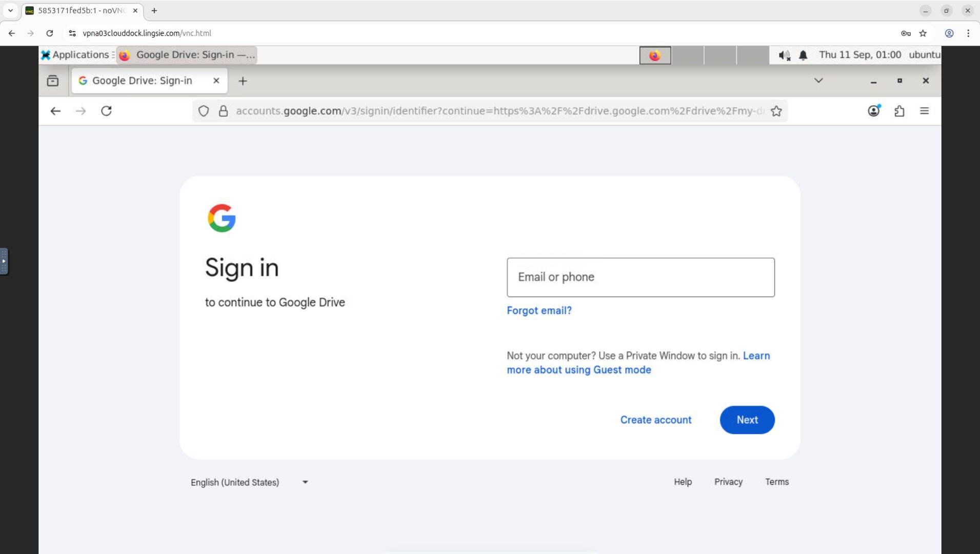Open Firefox tracking protection shield
Viewport: 980px width, 554px height.
204,111
